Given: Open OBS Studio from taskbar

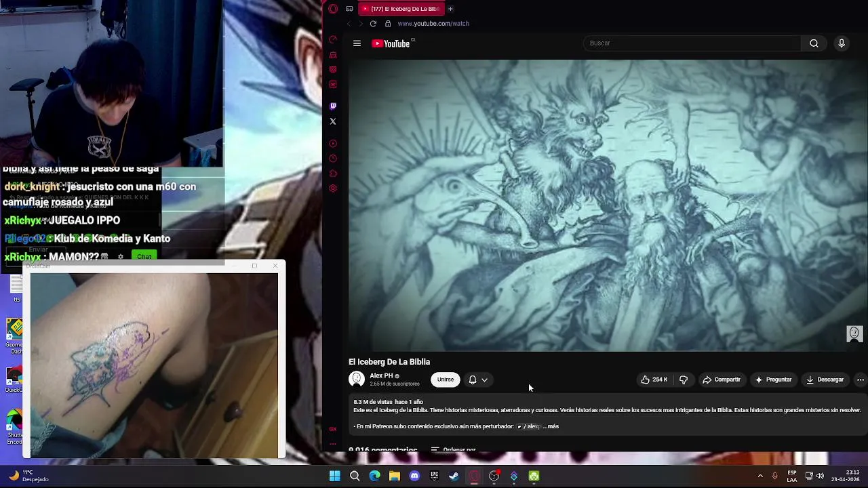Looking at the screenshot, I should (x=494, y=476).
